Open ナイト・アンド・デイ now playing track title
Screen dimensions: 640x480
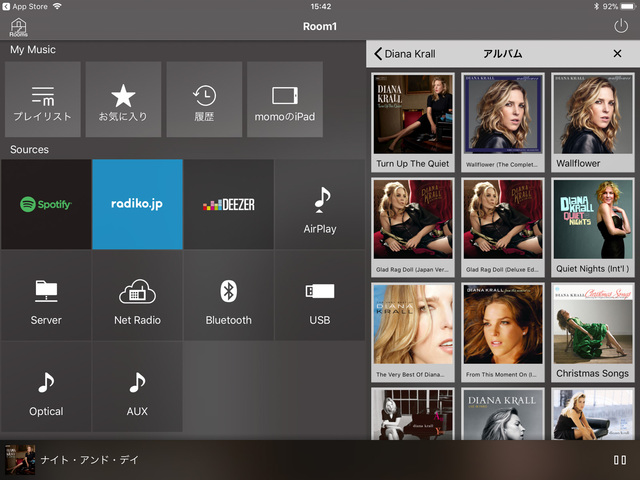[x=90, y=460]
